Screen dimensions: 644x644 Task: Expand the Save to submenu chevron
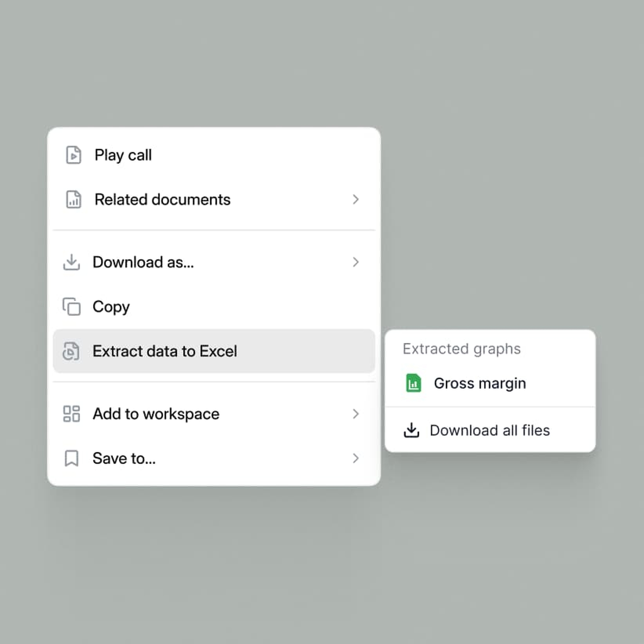tap(356, 458)
